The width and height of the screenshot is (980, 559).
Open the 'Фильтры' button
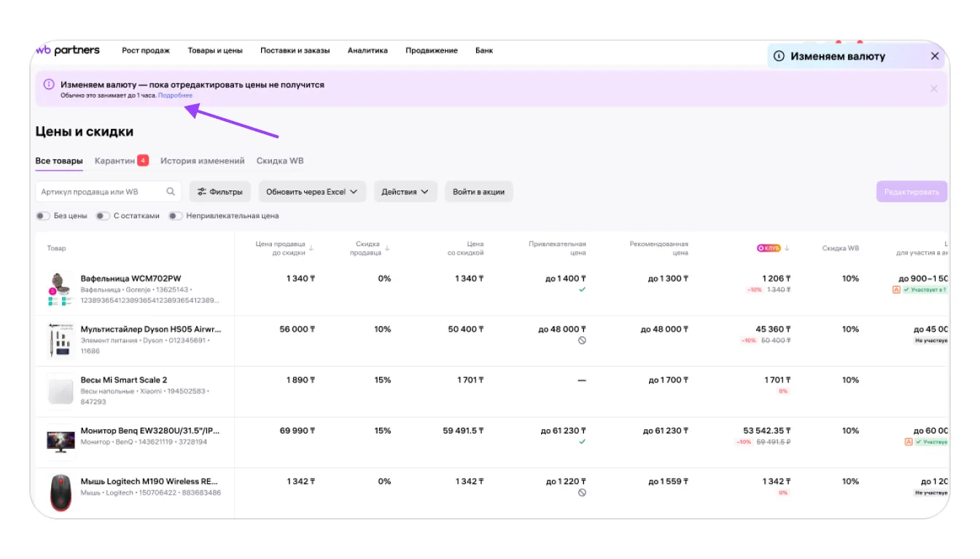(220, 192)
